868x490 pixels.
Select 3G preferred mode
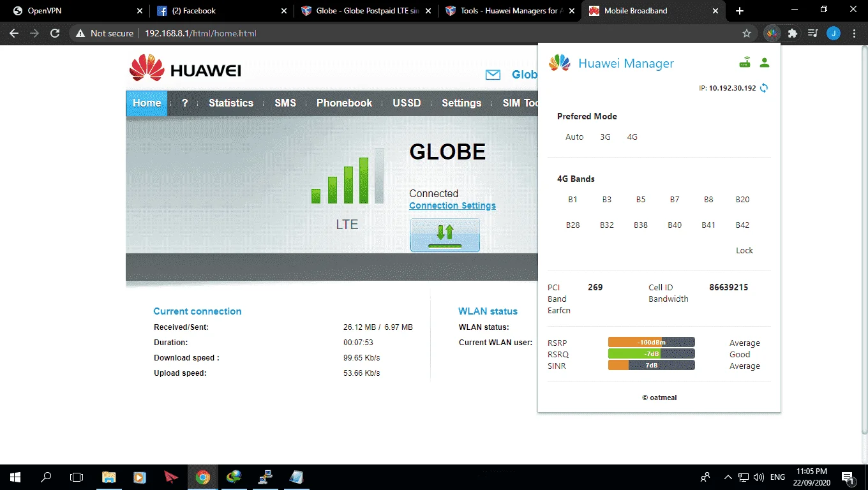[605, 137]
